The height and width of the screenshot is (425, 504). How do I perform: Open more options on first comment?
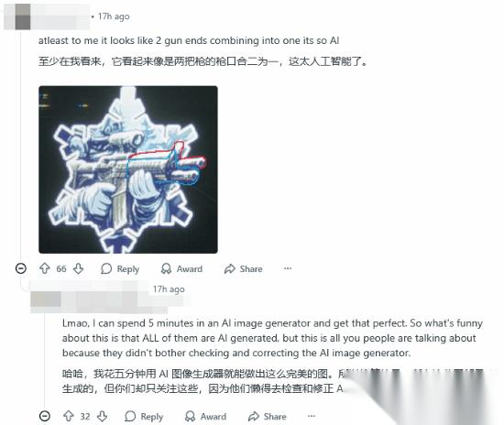[x=288, y=268]
